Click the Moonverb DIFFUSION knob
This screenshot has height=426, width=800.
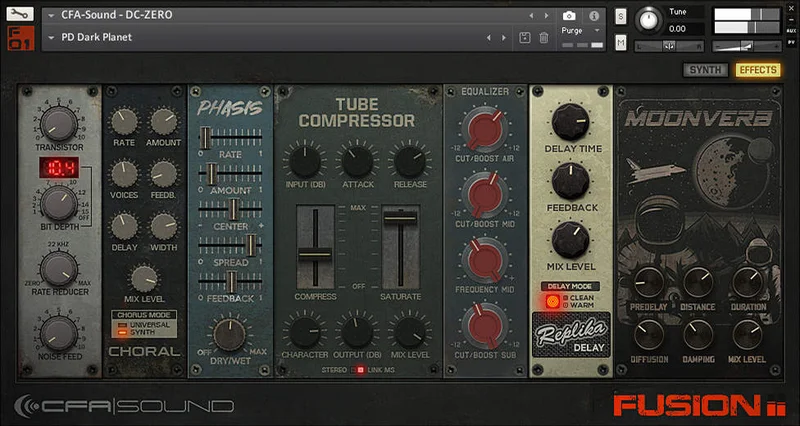(x=649, y=335)
